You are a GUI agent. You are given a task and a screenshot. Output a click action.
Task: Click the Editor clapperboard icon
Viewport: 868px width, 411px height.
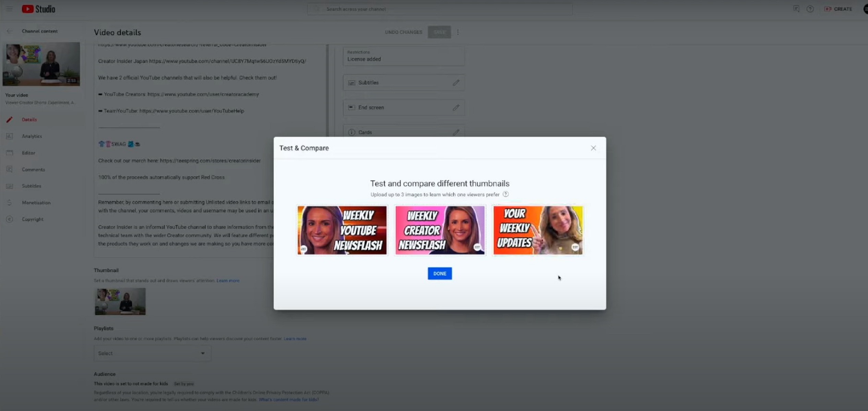(9, 153)
